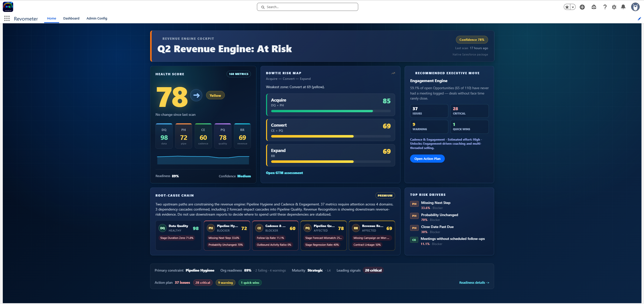The width and height of the screenshot is (644, 304).
Task: Select the DQ data score tile
Action: pyautogui.click(x=164, y=136)
